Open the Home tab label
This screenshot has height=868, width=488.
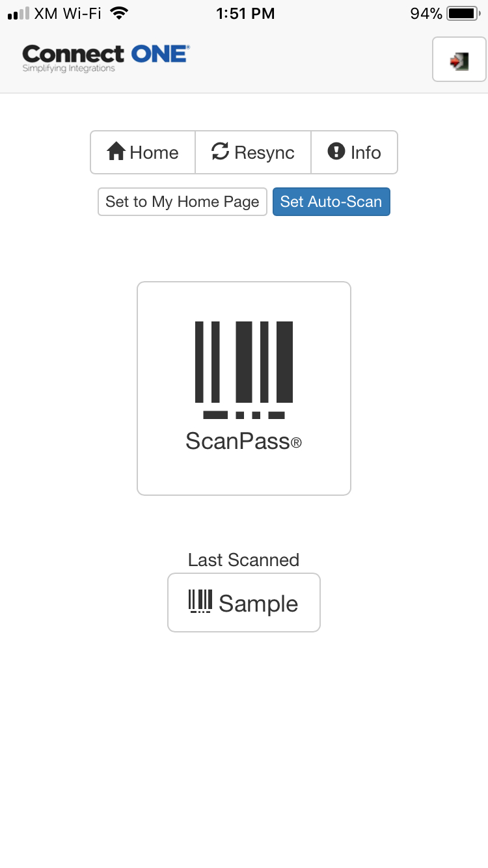tap(154, 152)
